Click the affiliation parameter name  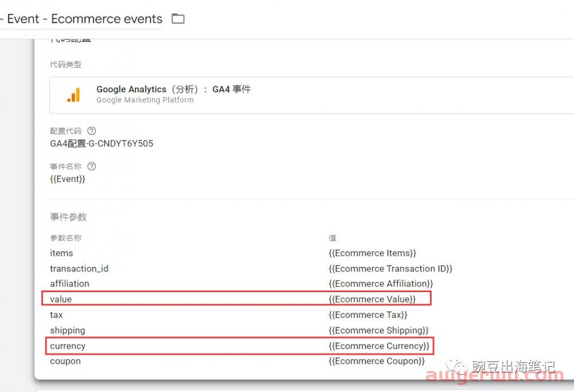coord(69,284)
